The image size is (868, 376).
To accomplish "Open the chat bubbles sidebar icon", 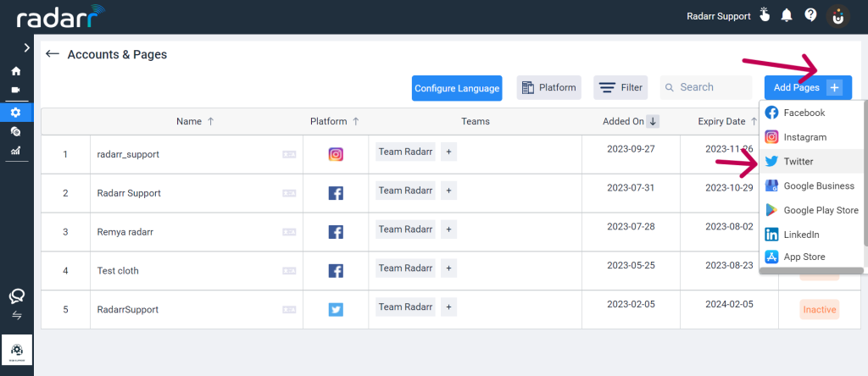I will (17, 296).
